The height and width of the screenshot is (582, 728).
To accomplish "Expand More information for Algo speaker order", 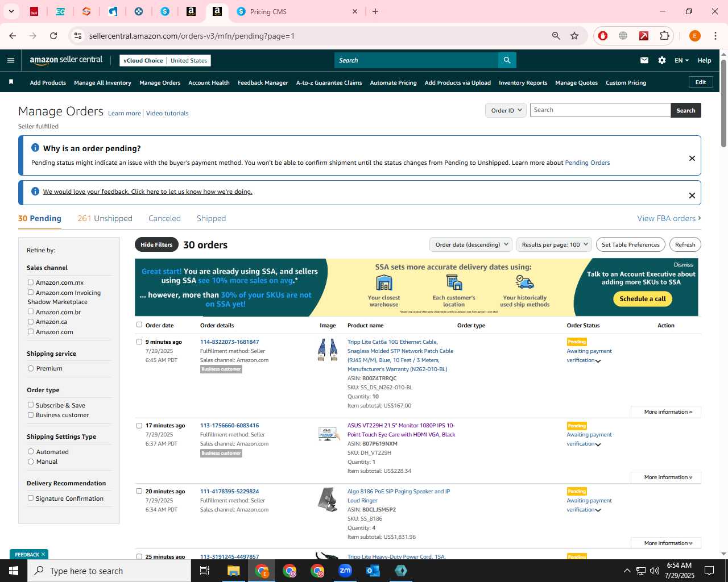I will [666, 543].
